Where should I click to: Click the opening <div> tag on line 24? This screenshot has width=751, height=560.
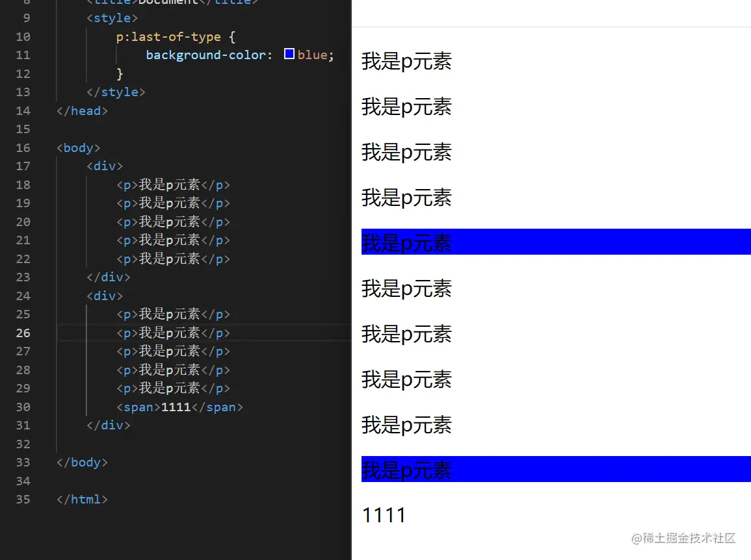click(105, 296)
